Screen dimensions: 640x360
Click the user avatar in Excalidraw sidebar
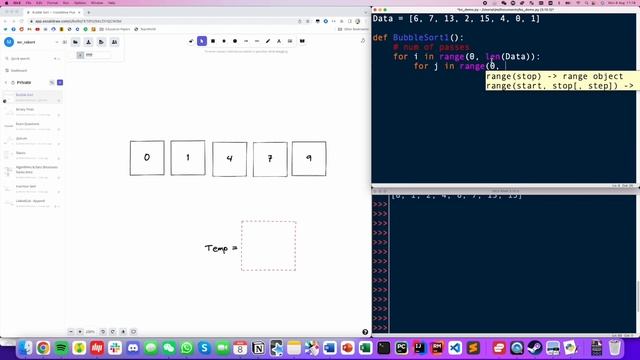(x=9, y=42)
